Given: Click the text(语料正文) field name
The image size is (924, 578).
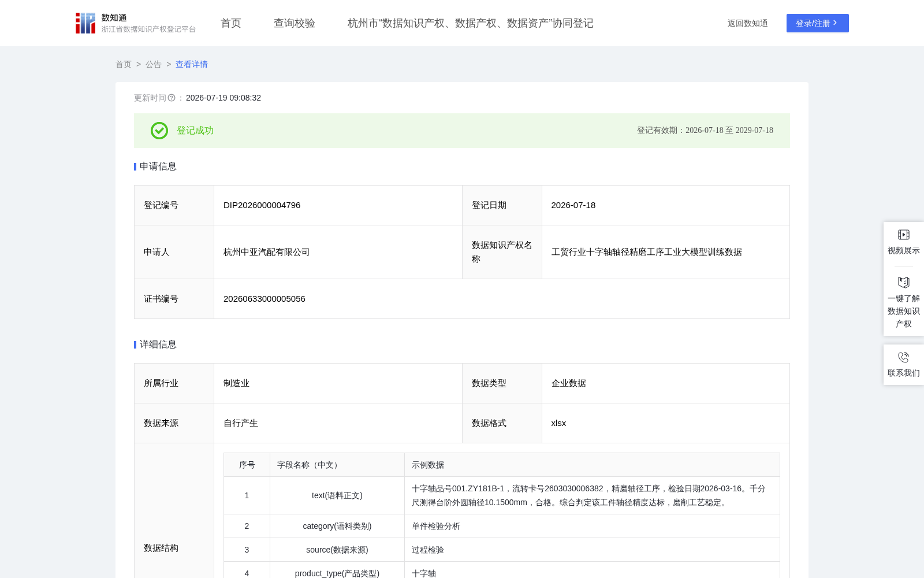Looking at the screenshot, I should coord(337,495).
